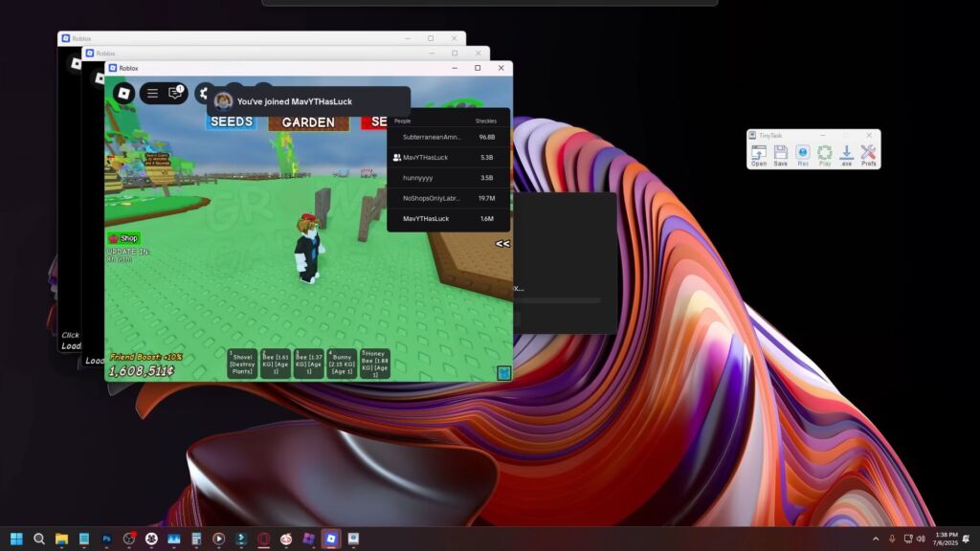Select the Bunny hotbar slot
This screenshot has height=551, width=980.
pos(342,364)
